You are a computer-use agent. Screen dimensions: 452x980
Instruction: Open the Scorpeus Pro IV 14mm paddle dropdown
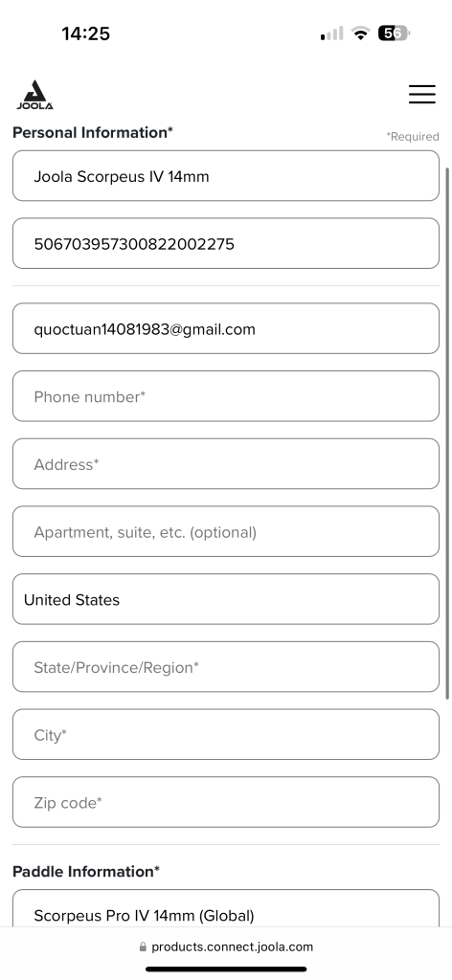point(226,908)
